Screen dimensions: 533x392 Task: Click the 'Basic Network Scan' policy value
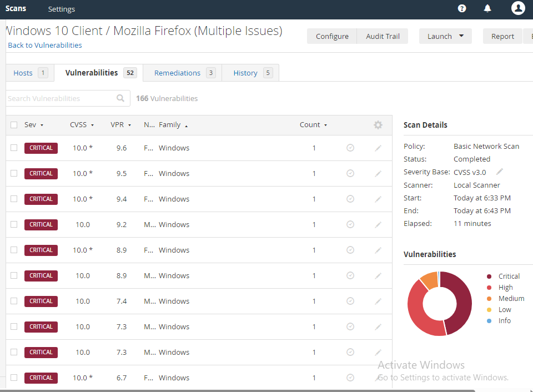(486, 146)
